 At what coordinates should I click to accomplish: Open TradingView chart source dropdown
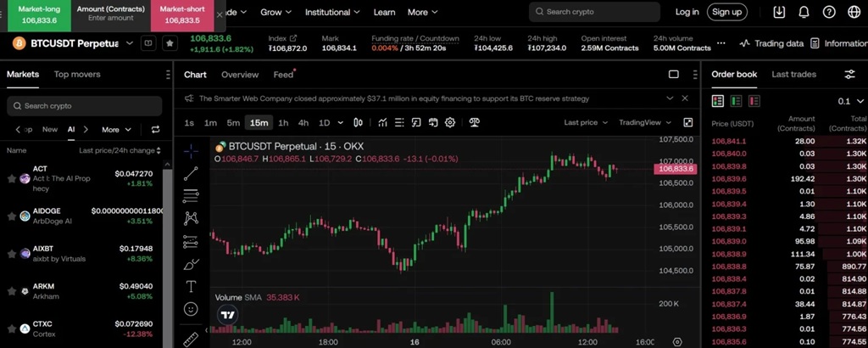645,122
